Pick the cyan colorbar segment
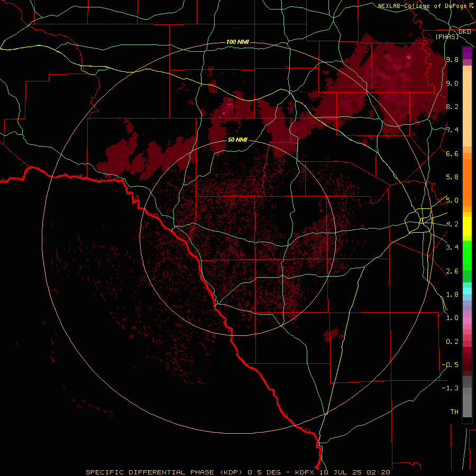Screen dimensions: 476x476 467,291
